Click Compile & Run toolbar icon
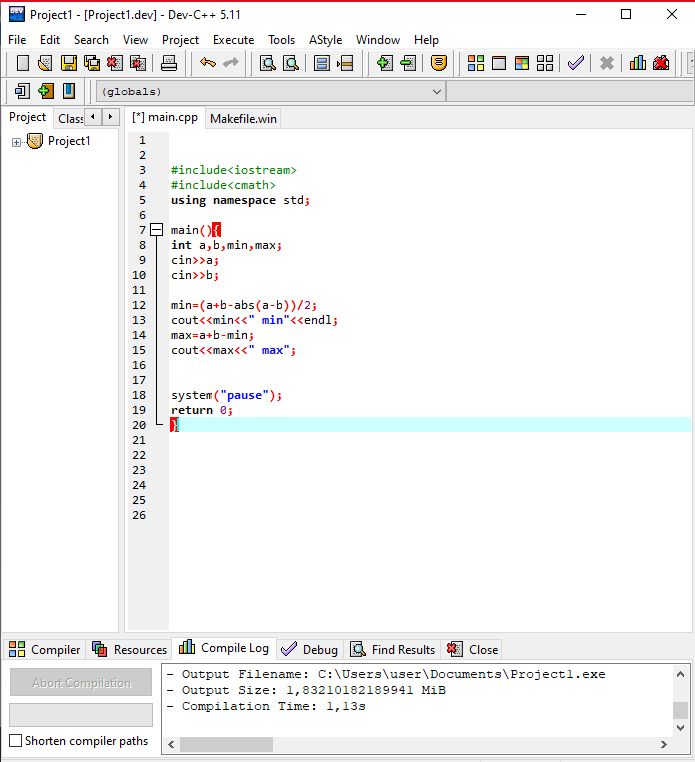The width and height of the screenshot is (695, 762). pos(522,63)
